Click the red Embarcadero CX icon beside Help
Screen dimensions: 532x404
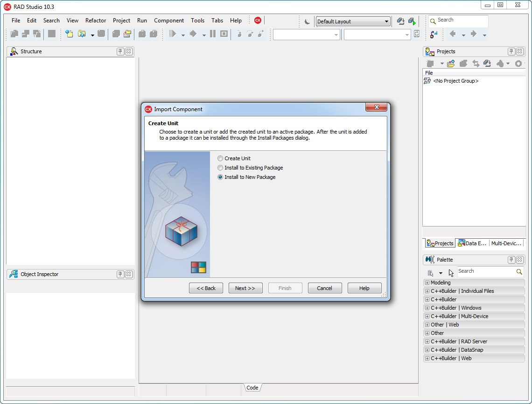point(258,21)
